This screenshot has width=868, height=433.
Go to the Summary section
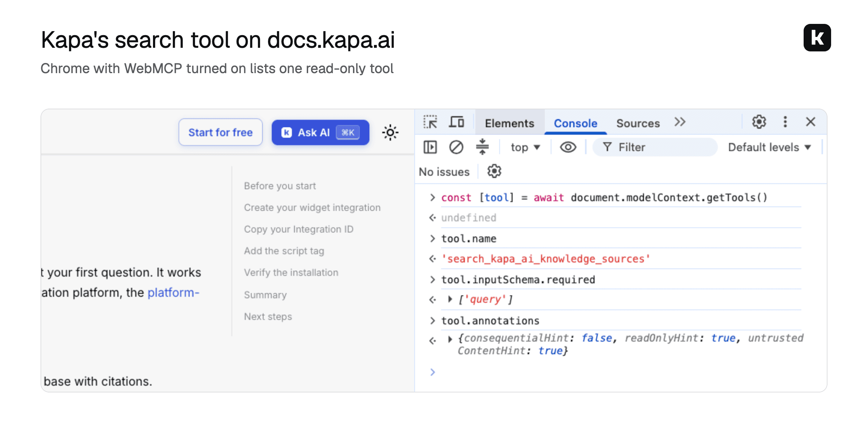(x=265, y=295)
